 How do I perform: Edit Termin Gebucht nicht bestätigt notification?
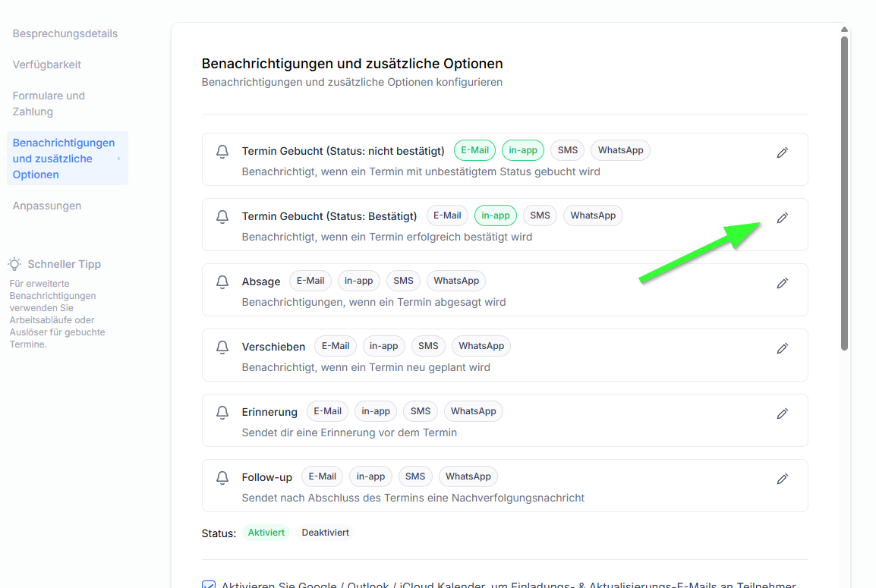tap(782, 153)
